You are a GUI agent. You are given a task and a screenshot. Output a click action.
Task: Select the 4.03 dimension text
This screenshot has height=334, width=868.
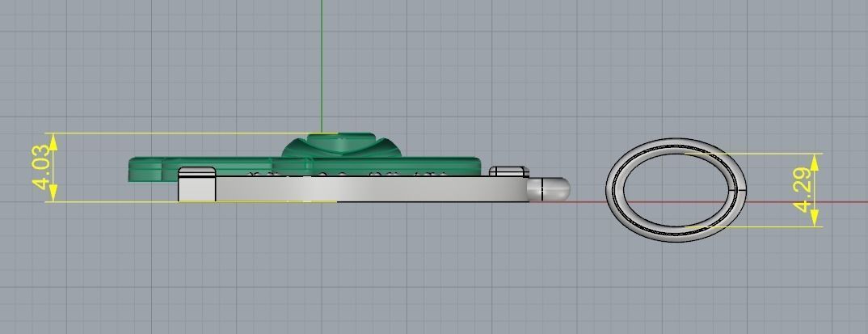click(42, 167)
